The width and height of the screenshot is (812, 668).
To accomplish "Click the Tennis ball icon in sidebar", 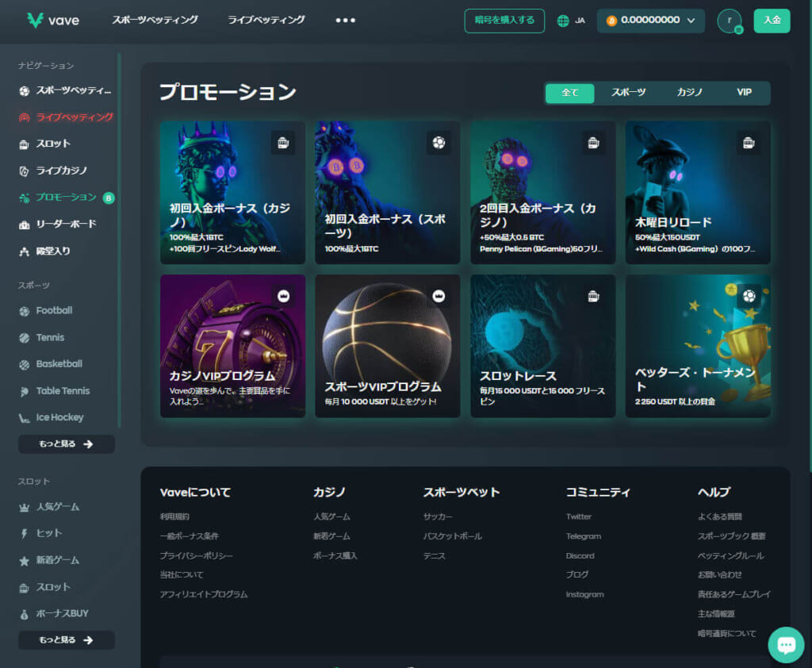I will [25, 338].
